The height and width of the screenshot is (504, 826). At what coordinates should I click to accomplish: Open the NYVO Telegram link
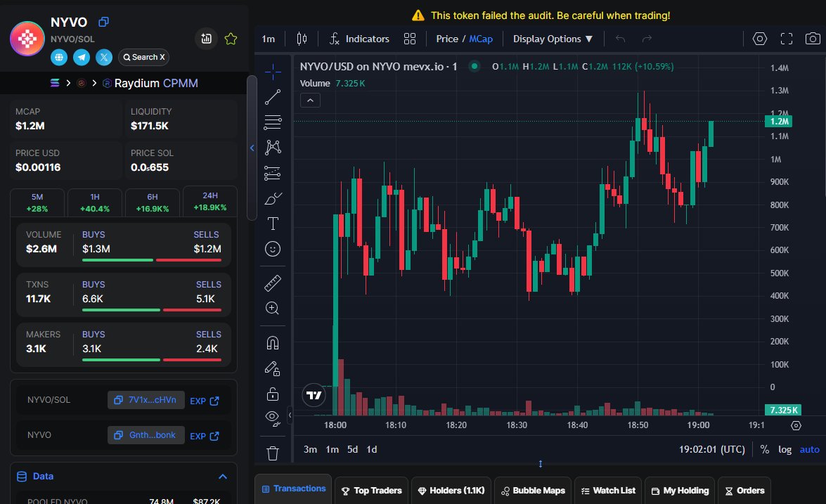(x=81, y=57)
